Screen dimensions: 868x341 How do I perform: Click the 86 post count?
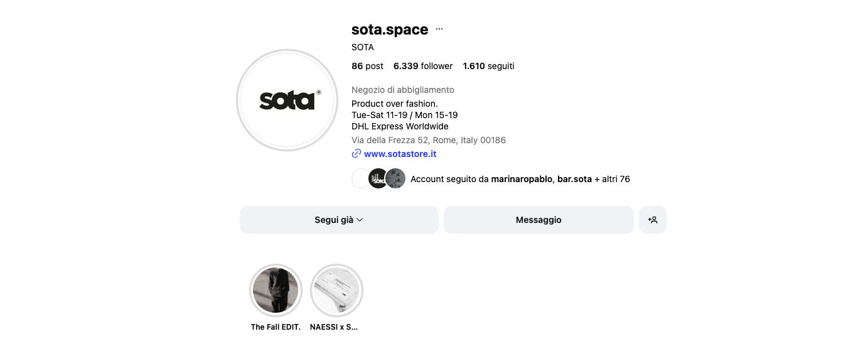click(367, 66)
